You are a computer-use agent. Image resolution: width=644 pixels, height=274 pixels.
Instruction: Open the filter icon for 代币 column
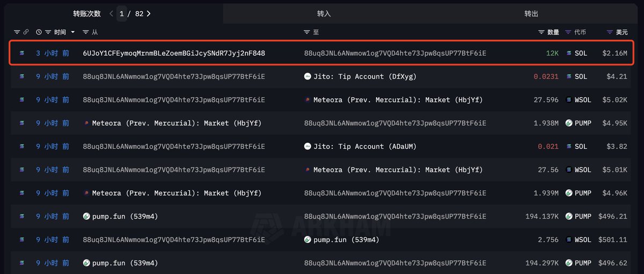tap(568, 32)
